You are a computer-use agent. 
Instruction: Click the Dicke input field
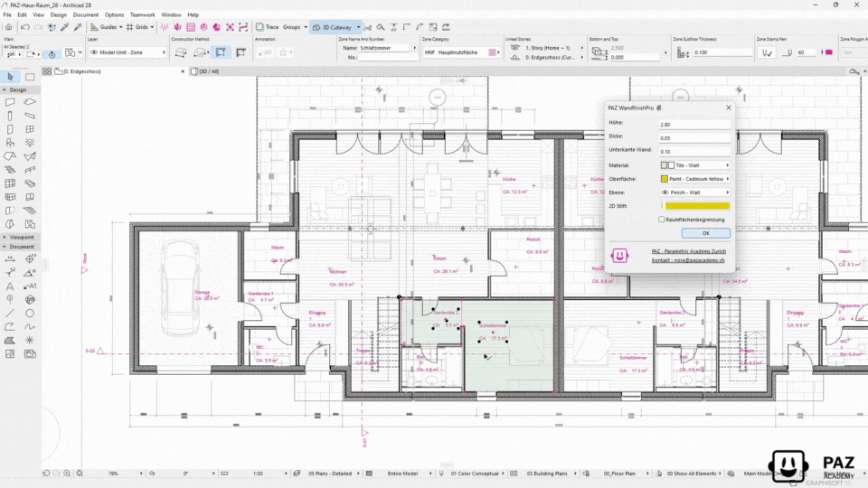694,137
